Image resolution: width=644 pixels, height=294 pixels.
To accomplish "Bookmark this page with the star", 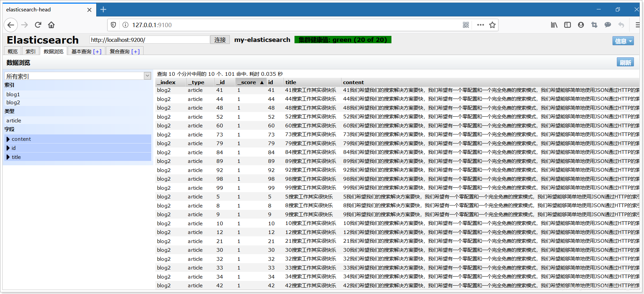I will pos(492,25).
